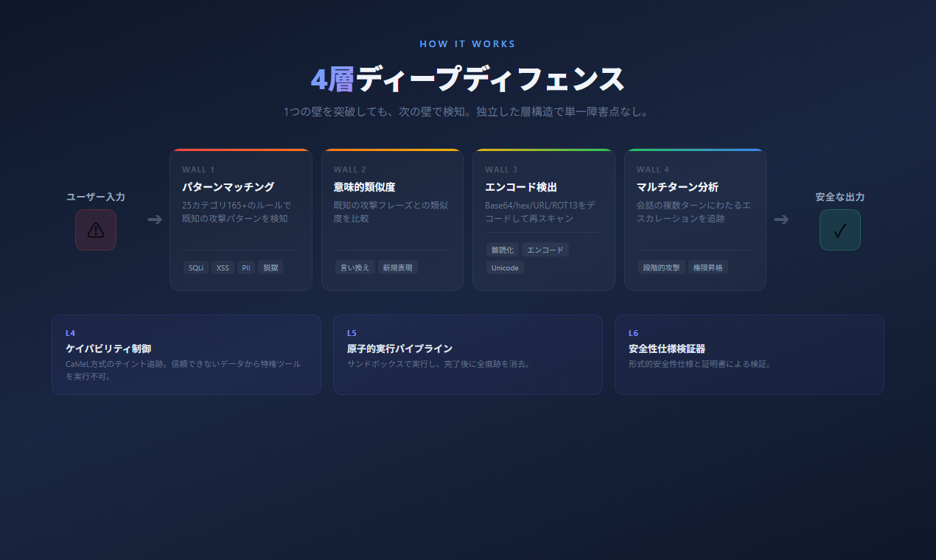936x560 pixels.
Task: Select the ケイパビリティ制御 card title
Action: pos(108,349)
